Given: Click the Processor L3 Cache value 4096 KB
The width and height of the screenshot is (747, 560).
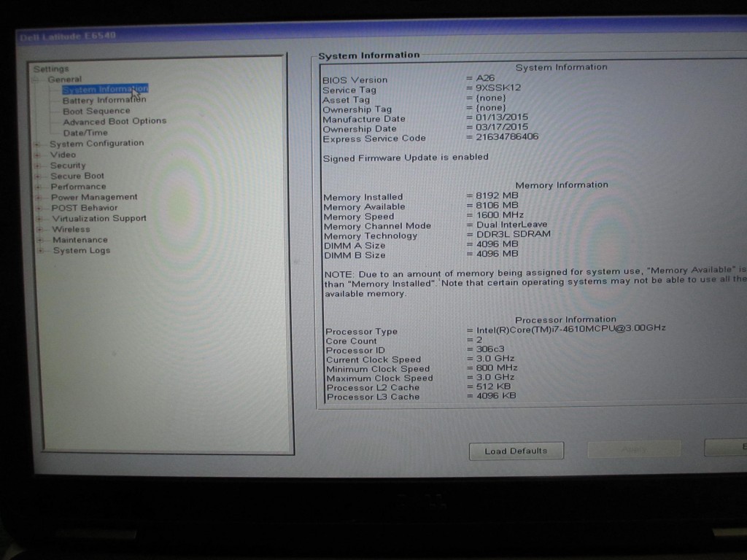Looking at the screenshot, I should 496,396.
